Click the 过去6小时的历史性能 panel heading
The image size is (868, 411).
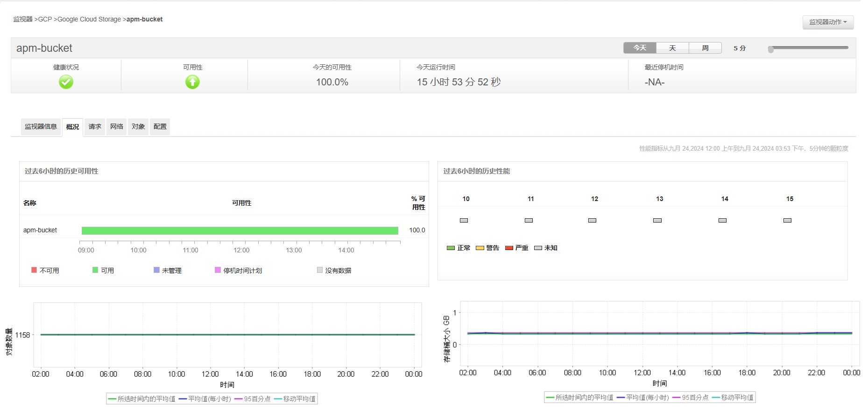[477, 171]
